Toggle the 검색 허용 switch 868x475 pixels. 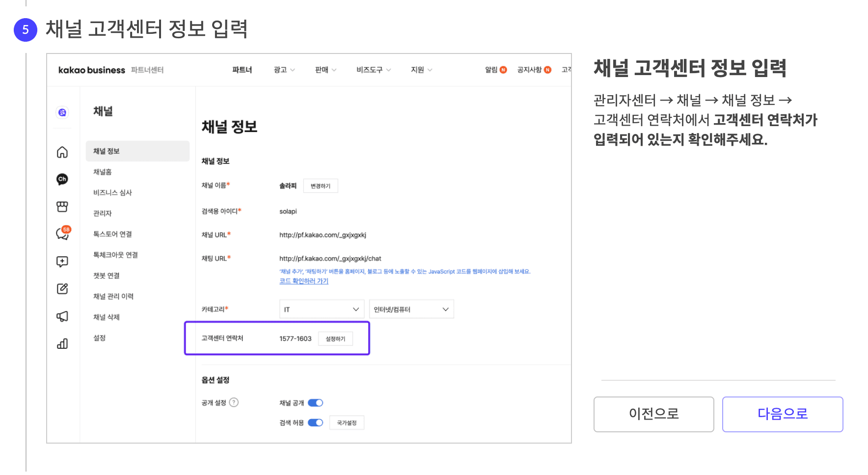click(x=316, y=422)
